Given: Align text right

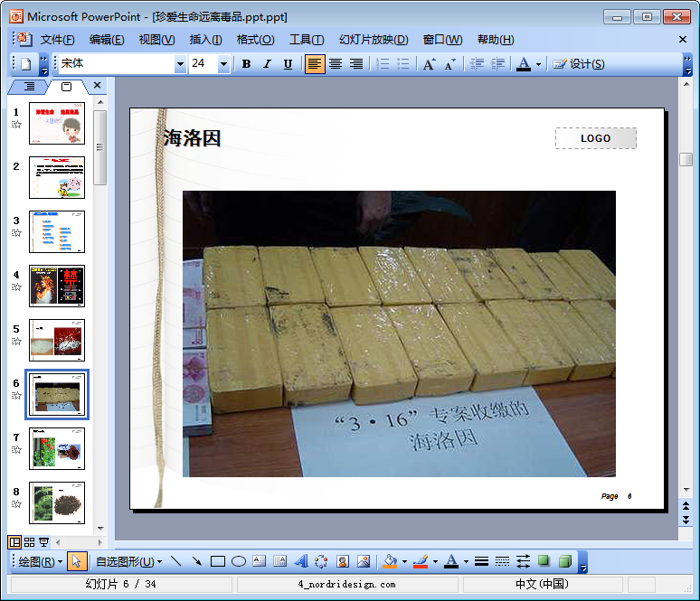Looking at the screenshot, I should click(355, 64).
